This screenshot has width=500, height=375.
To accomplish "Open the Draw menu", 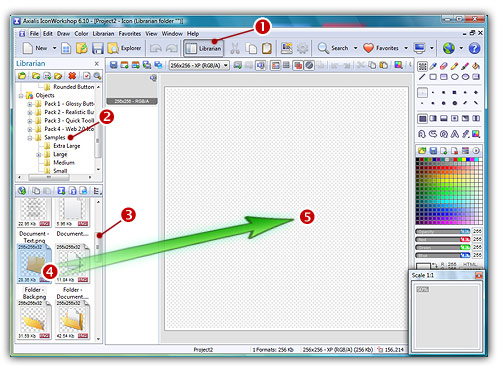I will point(63,34).
